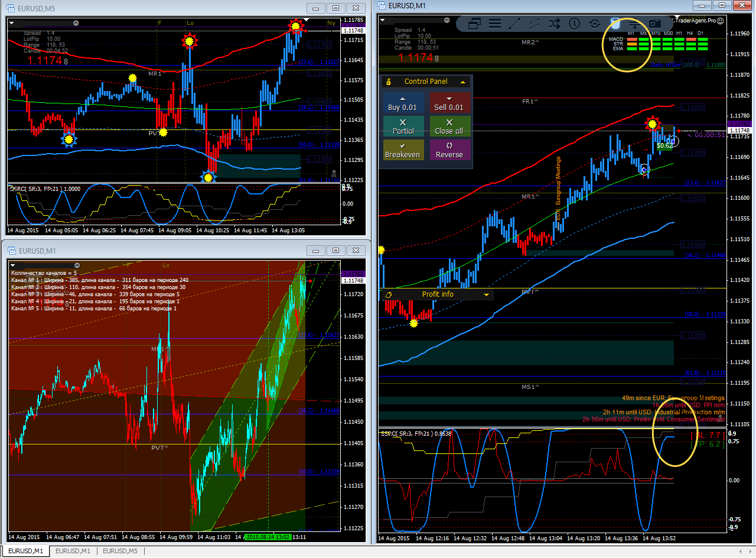Take a chart screenshot with camera icon

point(654,24)
